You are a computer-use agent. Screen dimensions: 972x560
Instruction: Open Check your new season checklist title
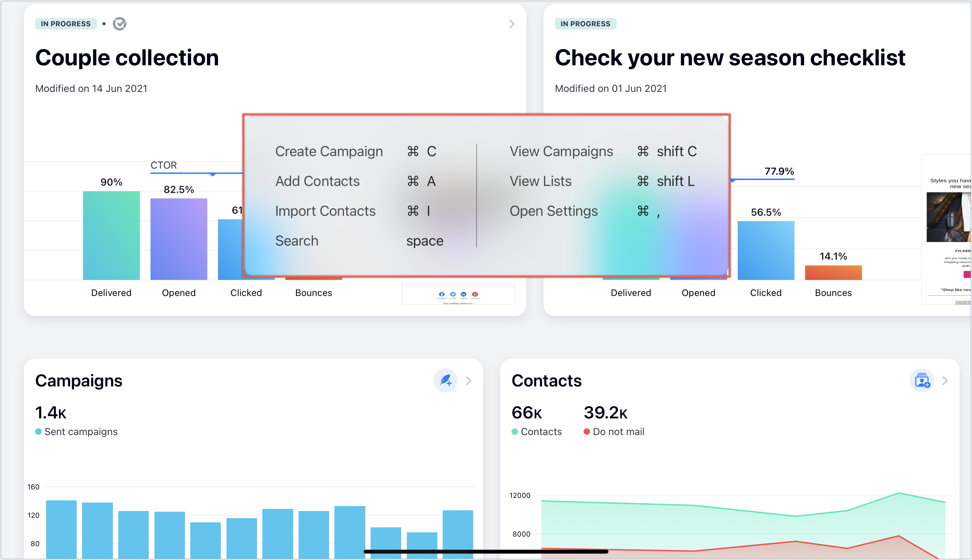click(x=730, y=58)
